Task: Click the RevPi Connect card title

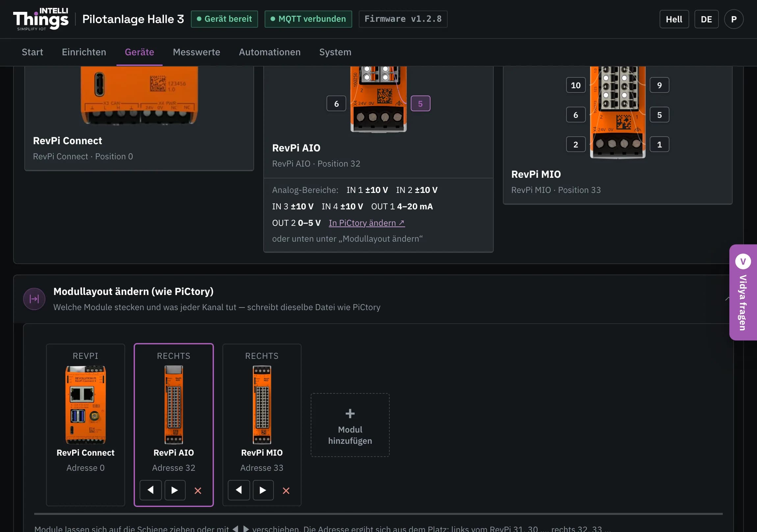Action: point(67,141)
